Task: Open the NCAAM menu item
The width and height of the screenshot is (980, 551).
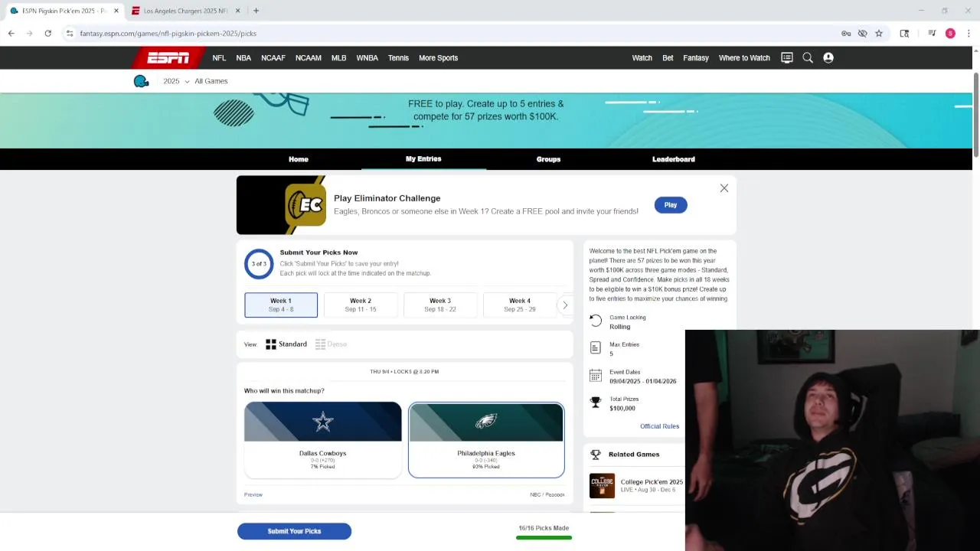Action: (309, 57)
